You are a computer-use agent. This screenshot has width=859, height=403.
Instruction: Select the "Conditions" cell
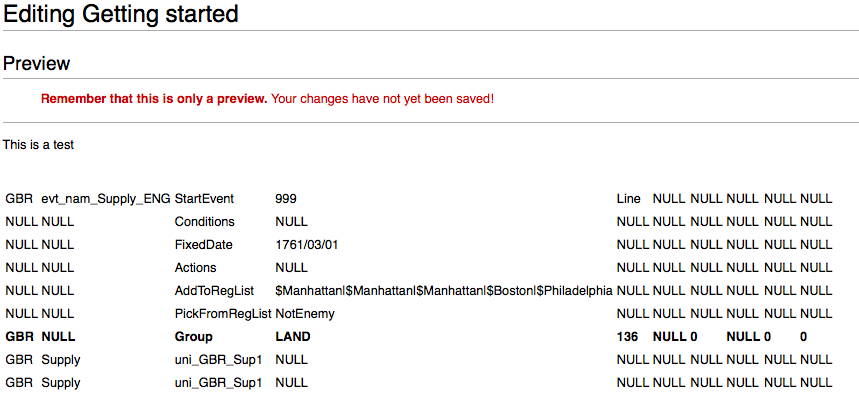pos(204,222)
